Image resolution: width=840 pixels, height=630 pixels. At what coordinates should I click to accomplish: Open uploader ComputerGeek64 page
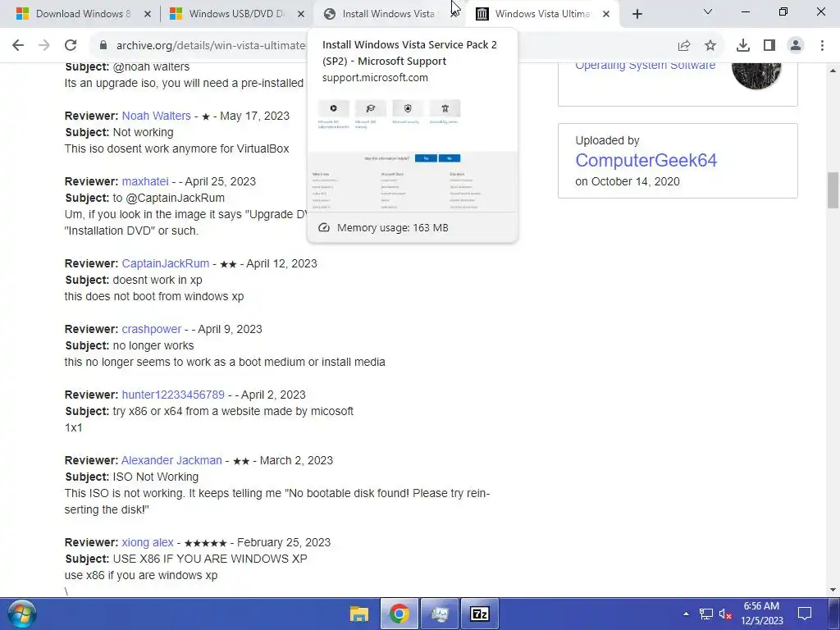[x=646, y=160]
